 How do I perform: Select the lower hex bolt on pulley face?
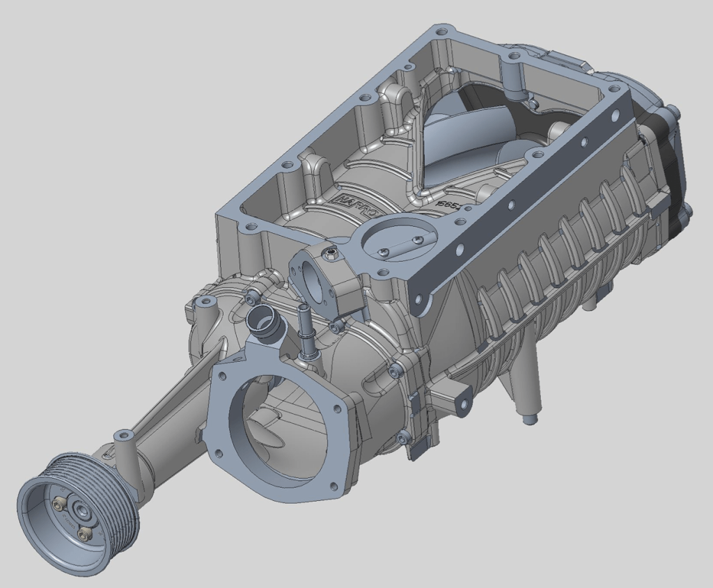click(83, 534)
